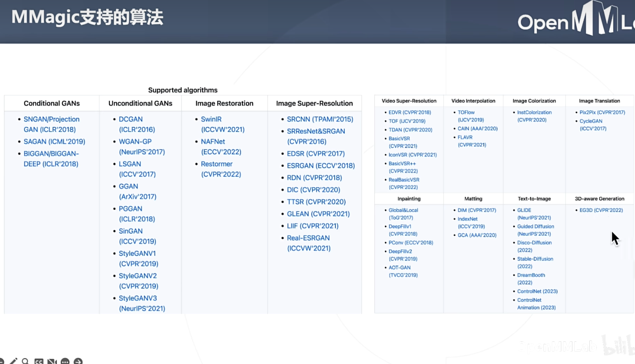The width and height of the screenshot is (635, 364).
Task: Open the TTSR (CVPR'2020) link
Action: coord(316,202)
